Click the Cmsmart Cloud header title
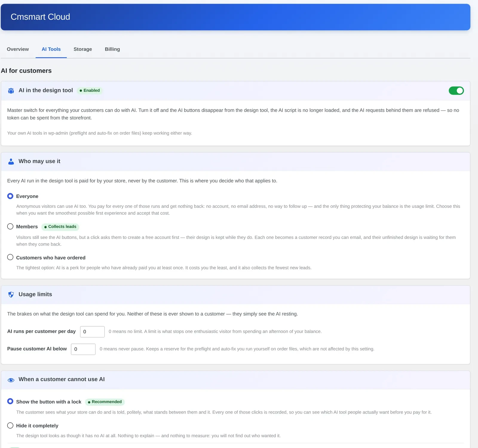The image size is (478, 448). coord(40,17)
